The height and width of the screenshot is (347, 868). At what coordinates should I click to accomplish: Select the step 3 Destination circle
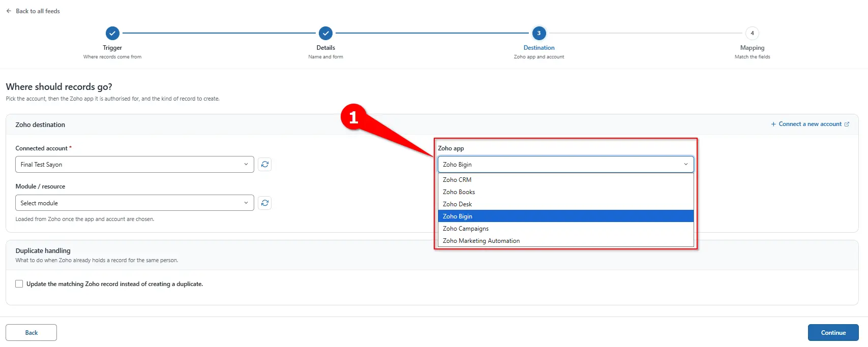(x=539, y=33)
